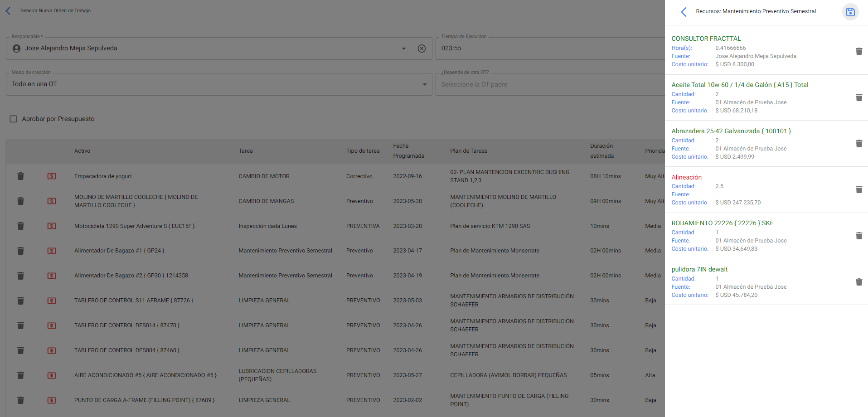The width and height of the screenshot is (868, 417).
Task: Open the Alineación resource item
Action: (686, 177)
